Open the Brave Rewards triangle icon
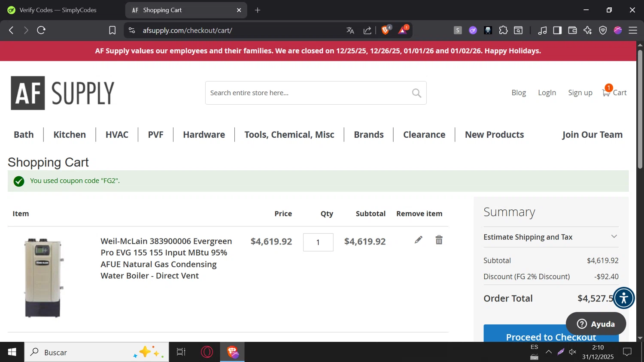Screen dimensions: 644x362 (x=403, y=30)
